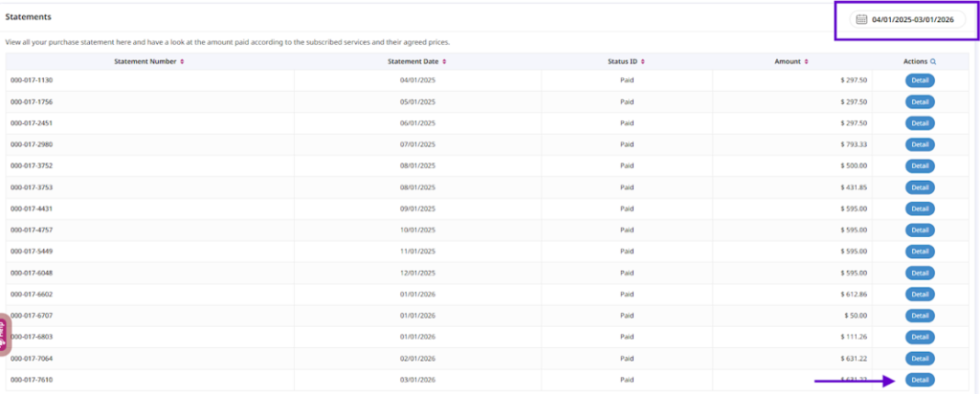Open Detail for statement 000-017-3752
This screenshot has height=394, width=980.
tap(920, 165)
